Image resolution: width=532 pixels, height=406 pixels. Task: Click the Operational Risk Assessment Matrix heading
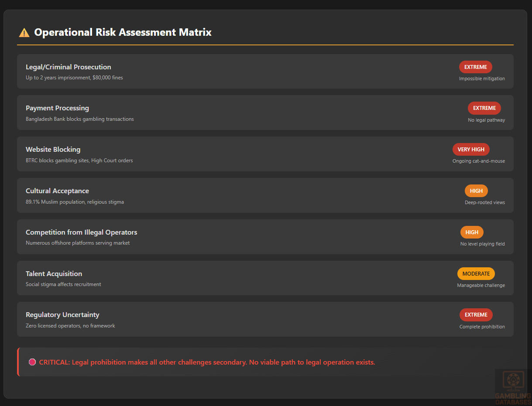pos(123,32)
